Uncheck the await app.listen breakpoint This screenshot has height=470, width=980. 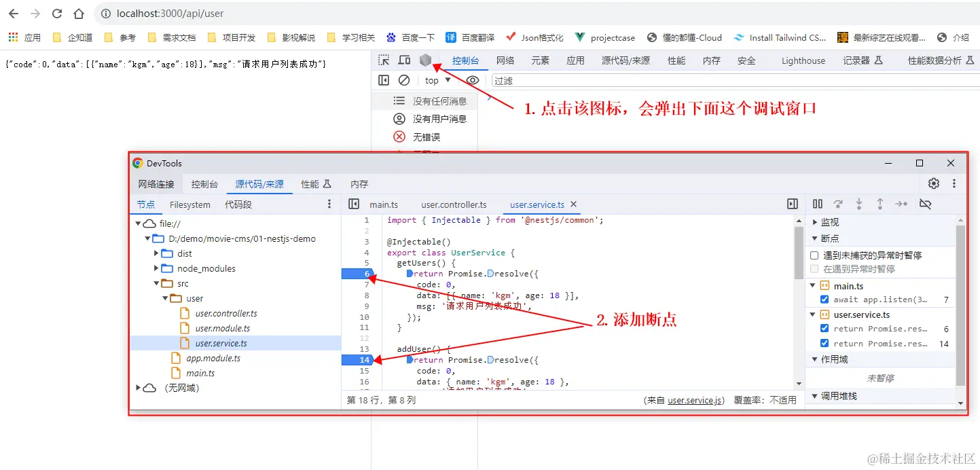click(x=824, y=300)
